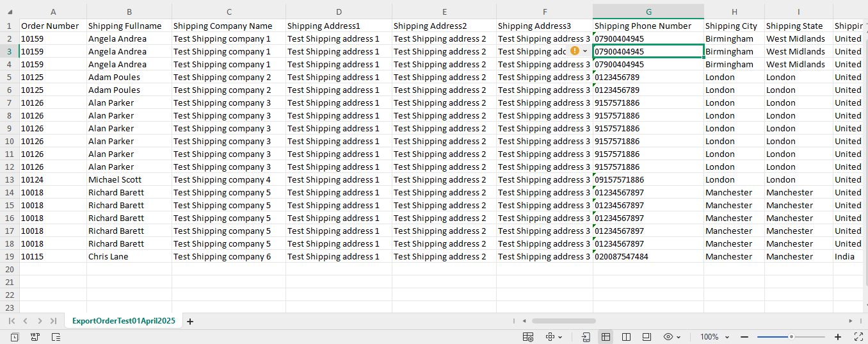Expand the eye protection mode dropdown

click(x=679, y=337)
